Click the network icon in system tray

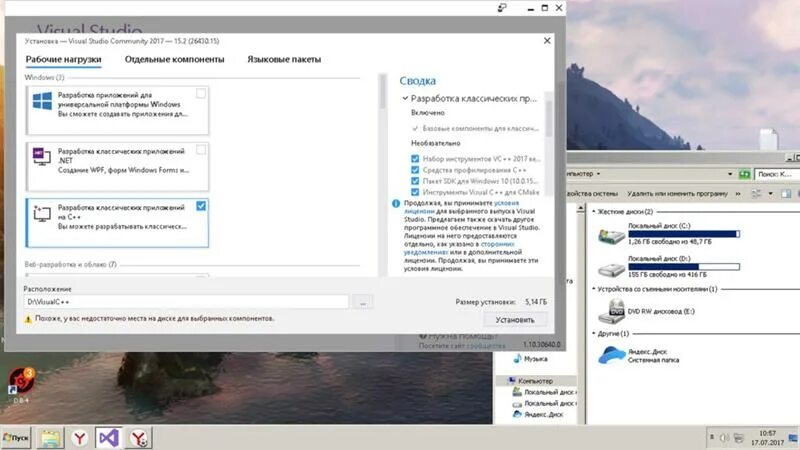coord(738,438)
